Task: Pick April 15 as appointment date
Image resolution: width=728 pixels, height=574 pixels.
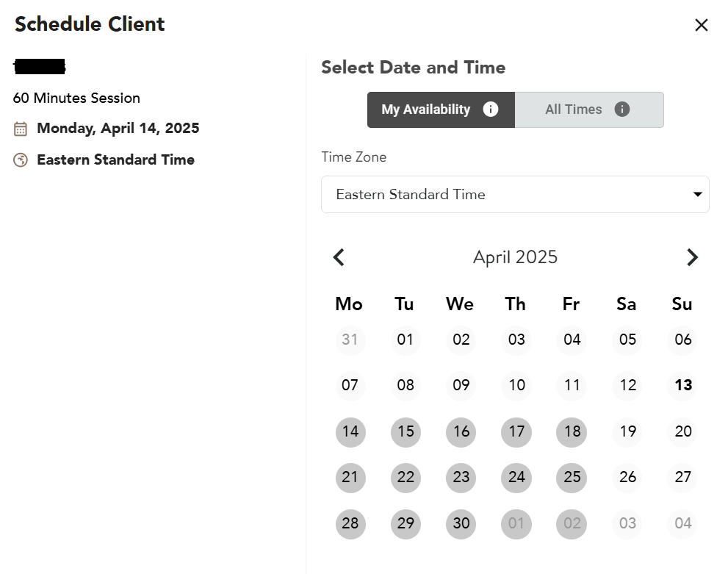Action: coord(406,431)
